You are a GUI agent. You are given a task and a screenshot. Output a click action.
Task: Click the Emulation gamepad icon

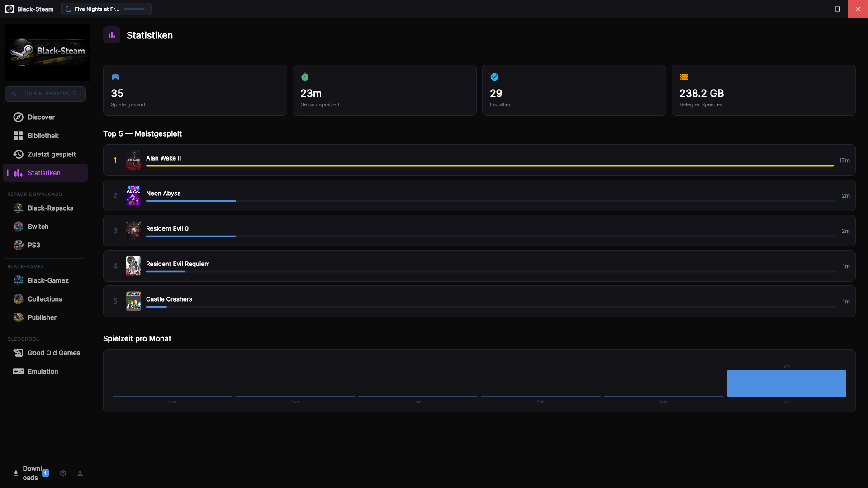point(18,371)
